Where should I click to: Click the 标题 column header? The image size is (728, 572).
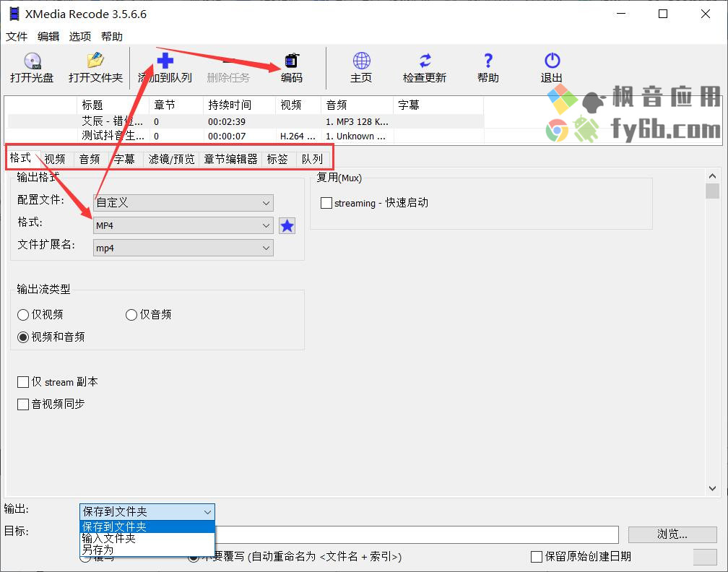[x=113, y=105]
